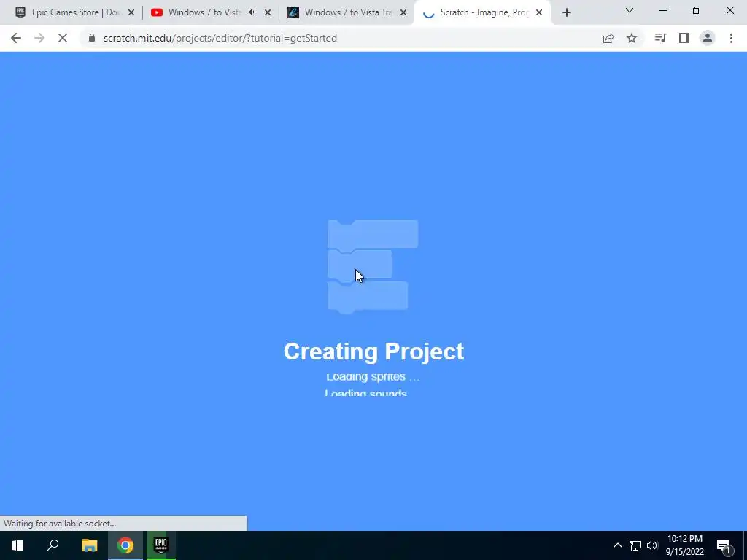Share this page icon

pos(608,38)
